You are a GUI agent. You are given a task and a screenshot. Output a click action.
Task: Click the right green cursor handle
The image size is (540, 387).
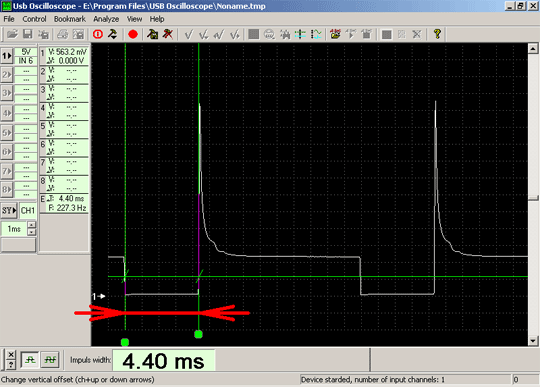(x=198, y=334)
